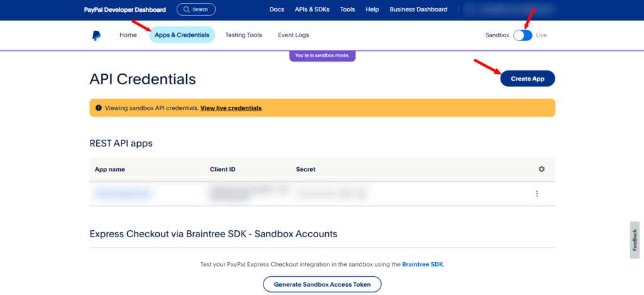Click the Live mode label
The image size is (644, 295).
(541, 35)
